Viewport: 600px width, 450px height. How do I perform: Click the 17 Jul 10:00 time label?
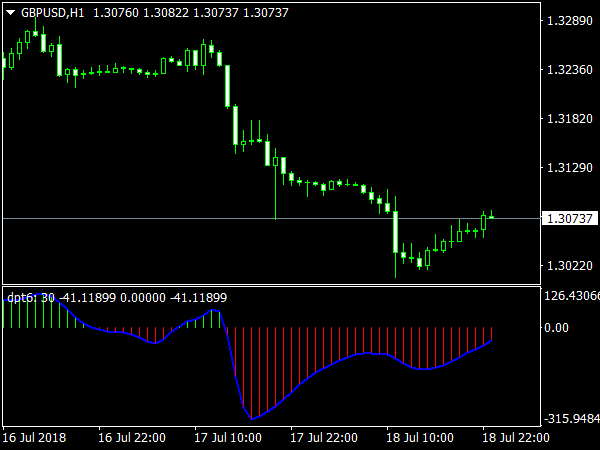(x=228, y=437)
